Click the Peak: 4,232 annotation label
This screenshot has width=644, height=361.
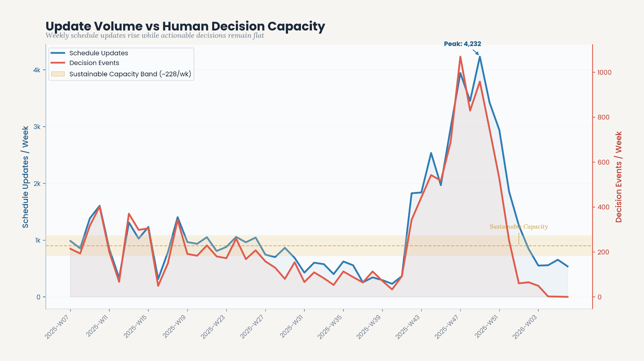[462, 44]
